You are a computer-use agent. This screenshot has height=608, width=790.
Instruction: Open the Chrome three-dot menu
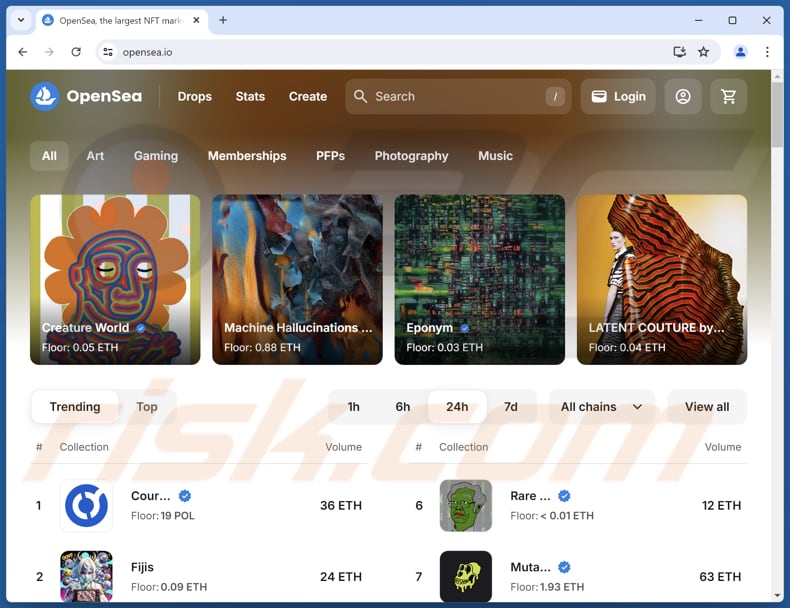coord(767,51)
